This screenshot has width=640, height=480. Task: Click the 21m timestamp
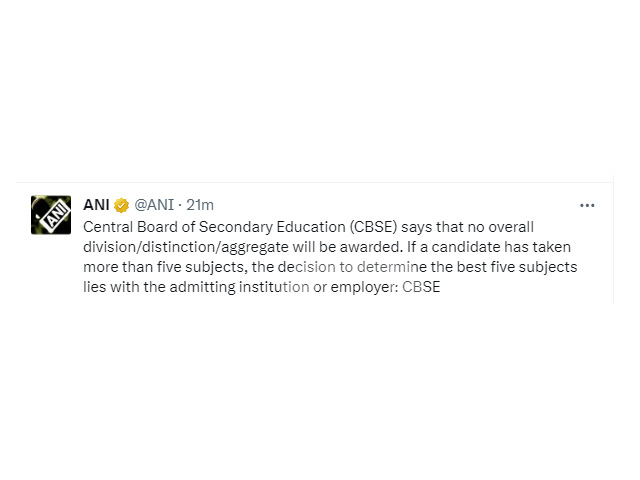click(x=200, y=205)
